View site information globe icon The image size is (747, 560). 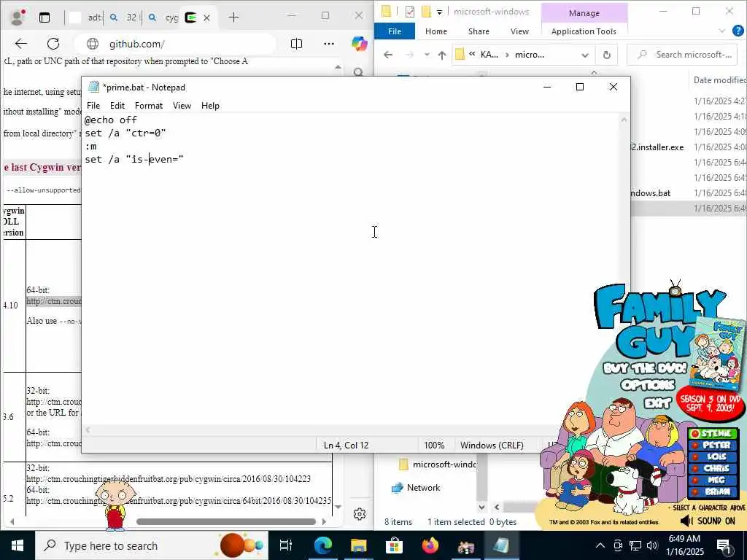coord(93,44)
